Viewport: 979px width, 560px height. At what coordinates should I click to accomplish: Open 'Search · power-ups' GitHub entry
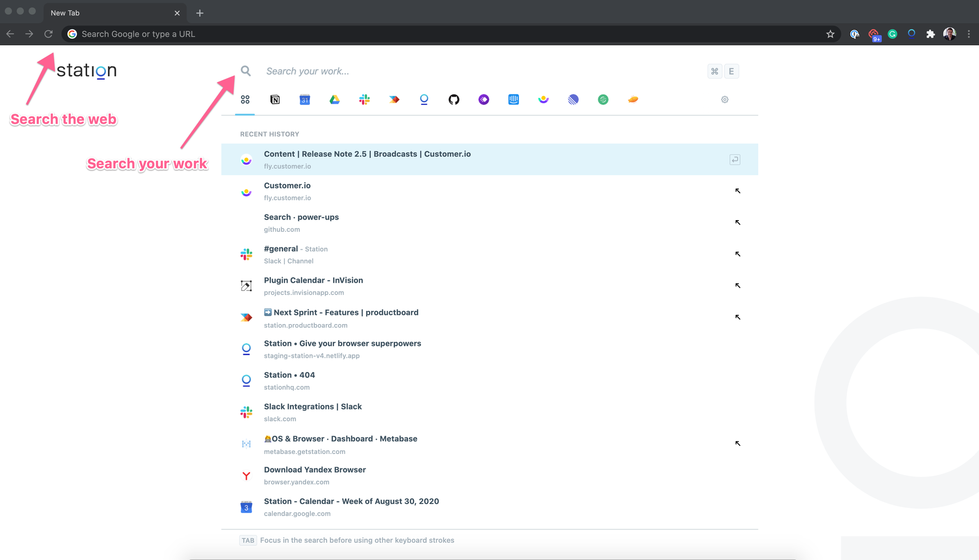pyautogui.click(x=489, y=223)
